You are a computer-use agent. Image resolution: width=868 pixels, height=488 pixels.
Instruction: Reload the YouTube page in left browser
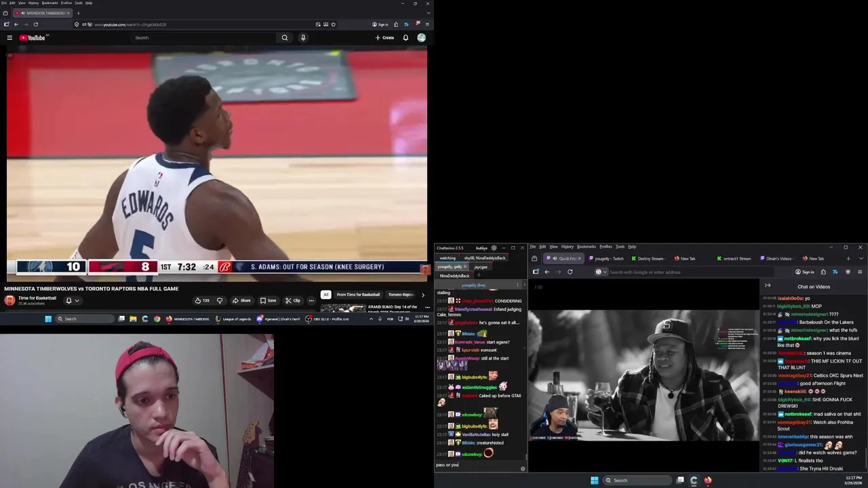(36, 24)
